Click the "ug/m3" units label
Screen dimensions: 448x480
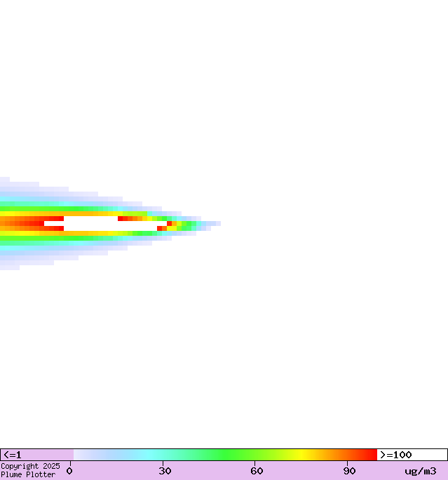click(420, 471)
